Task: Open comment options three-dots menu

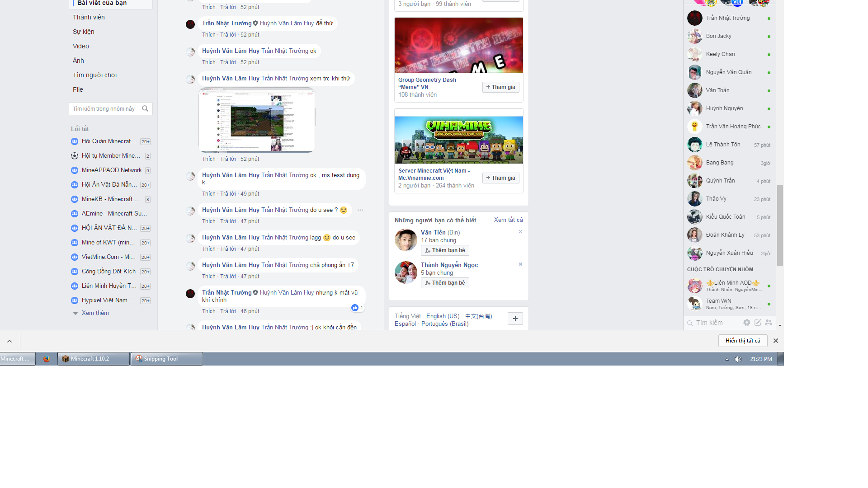Action: pyautogui.click(x=360, y=210)
